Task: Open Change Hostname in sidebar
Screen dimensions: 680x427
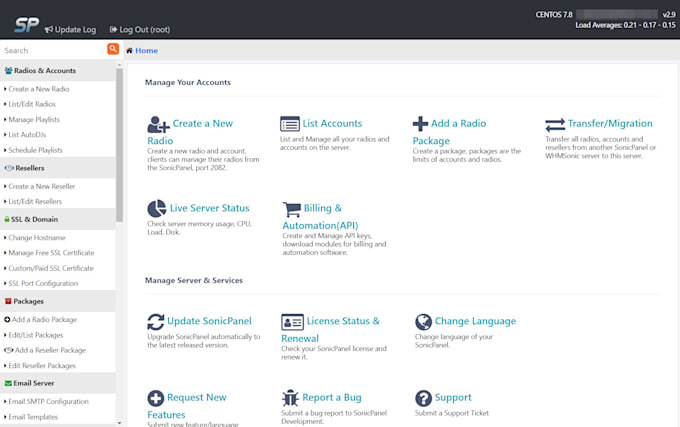Action: pos(37,238)
